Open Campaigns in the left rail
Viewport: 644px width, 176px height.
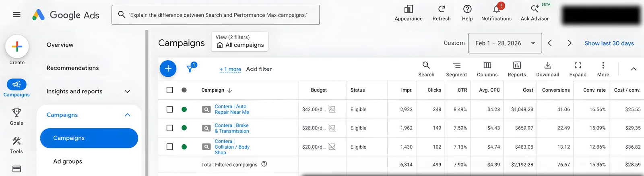pyautogui.click(x=17, y=88)
